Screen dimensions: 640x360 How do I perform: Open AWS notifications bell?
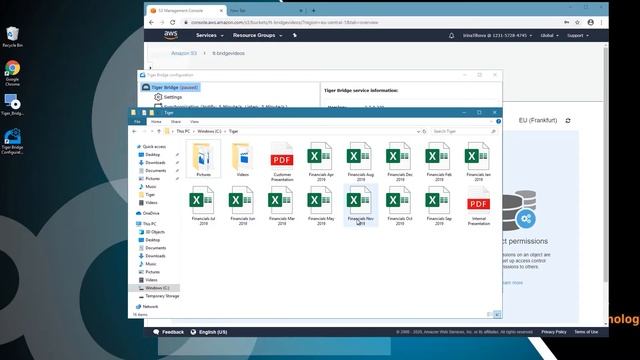[451, 36]
